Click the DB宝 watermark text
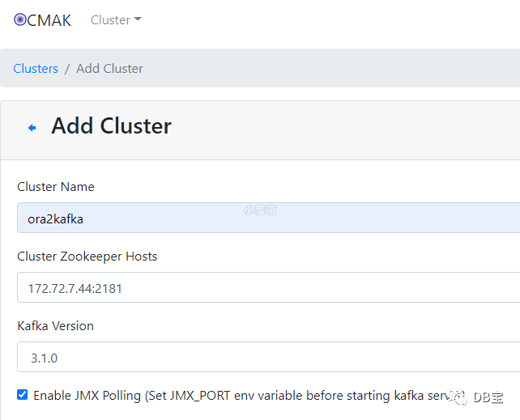 [489, 397]
